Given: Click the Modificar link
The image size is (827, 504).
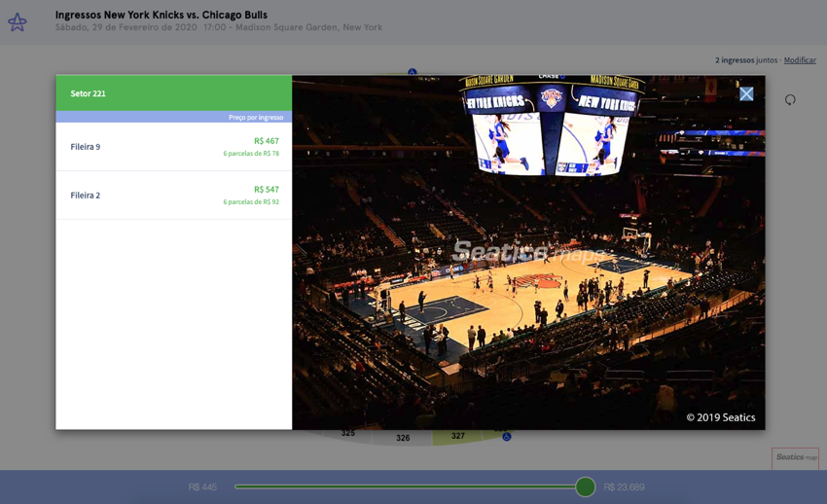Looking at the screenshot, I should pyautogui.click(x=800, y=60).
